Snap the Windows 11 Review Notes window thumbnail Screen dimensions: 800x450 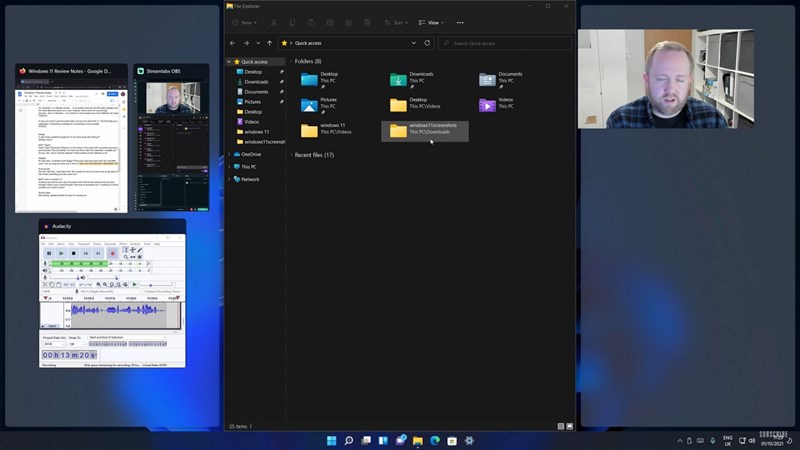pos(71,138)
